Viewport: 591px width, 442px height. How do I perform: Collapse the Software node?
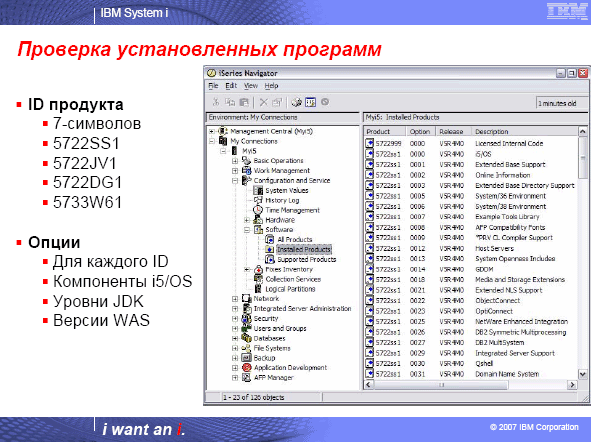247,230
